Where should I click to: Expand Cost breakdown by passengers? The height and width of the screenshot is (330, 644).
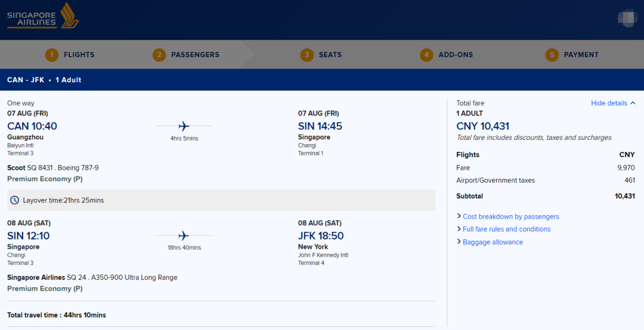click(510, 217)
